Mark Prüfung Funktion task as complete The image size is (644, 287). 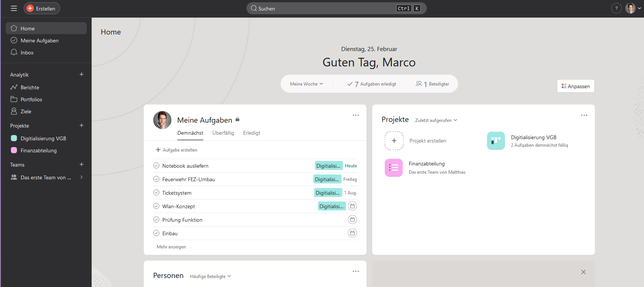156,219
